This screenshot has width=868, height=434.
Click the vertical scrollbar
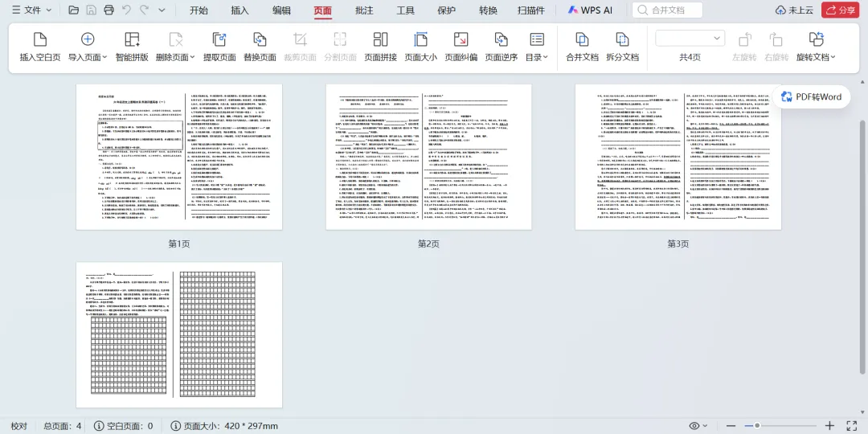(864, 246)
